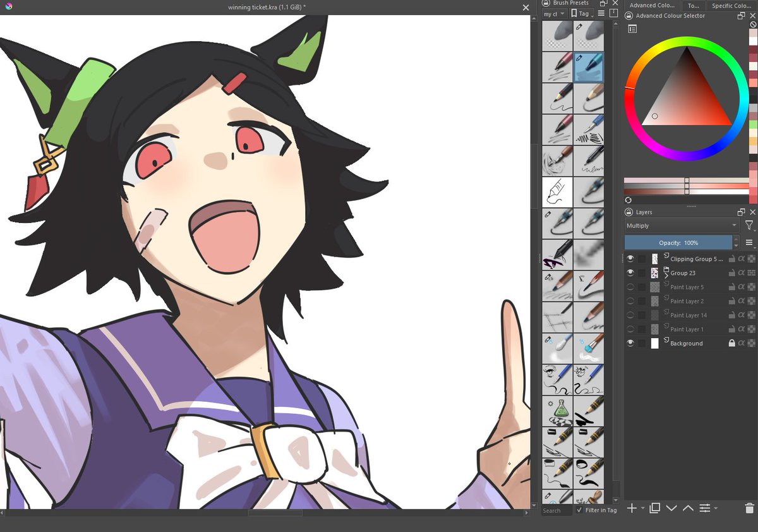Hide the Group 23 layer
The height and width of the screenshot is (532, 758).
tap(630, 273)
